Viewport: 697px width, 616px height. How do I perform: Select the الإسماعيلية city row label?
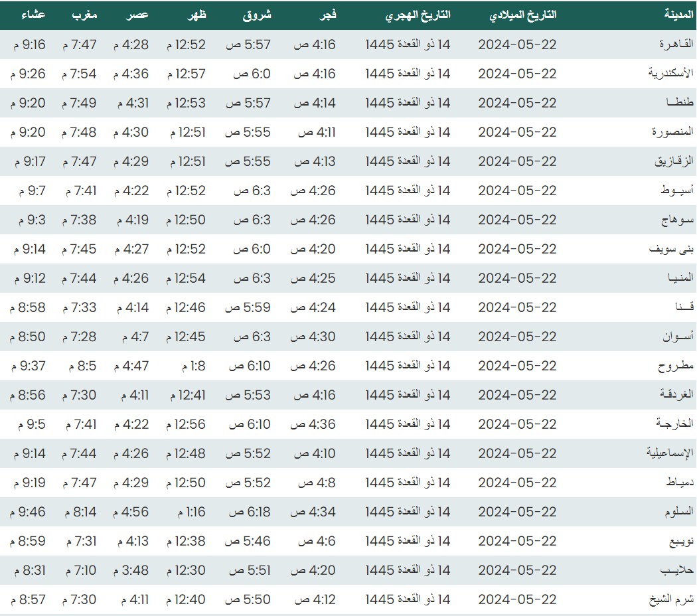pyautogui.click(x=670, y=453)
